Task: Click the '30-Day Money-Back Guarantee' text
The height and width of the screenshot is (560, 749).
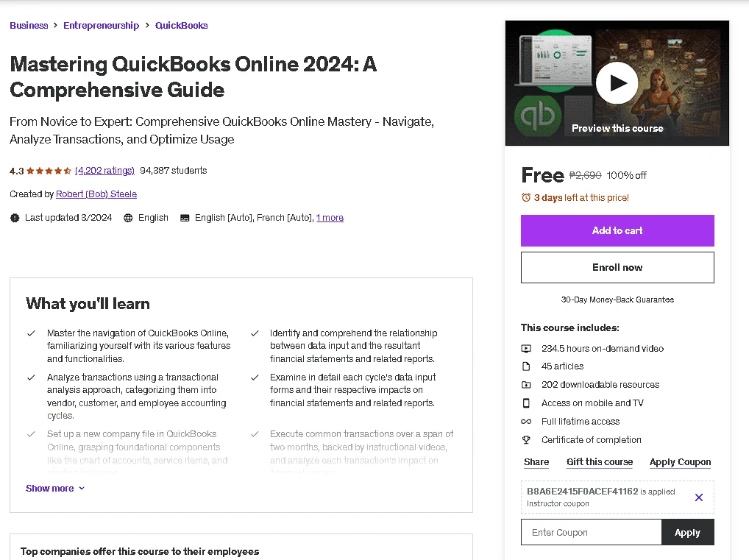Action: click(x=617, y=300)
